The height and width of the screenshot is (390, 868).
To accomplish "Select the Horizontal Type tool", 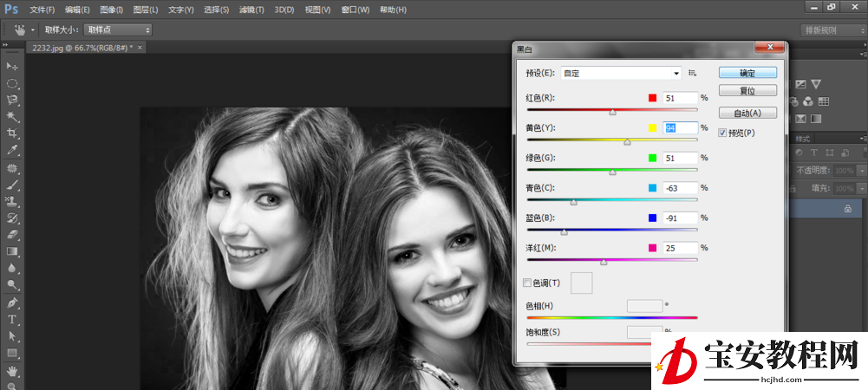I will click(12, 319).
